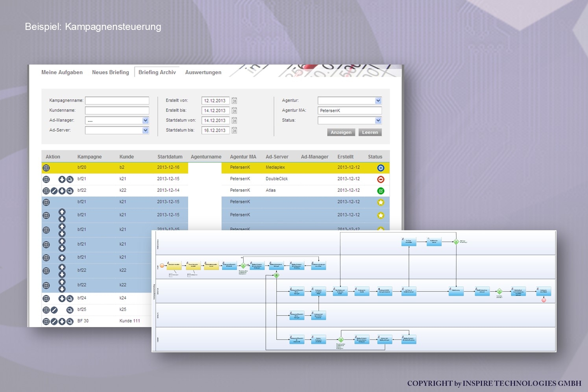
Task: Click the customer cell Kunde 111
Action: tap(130, 321)
